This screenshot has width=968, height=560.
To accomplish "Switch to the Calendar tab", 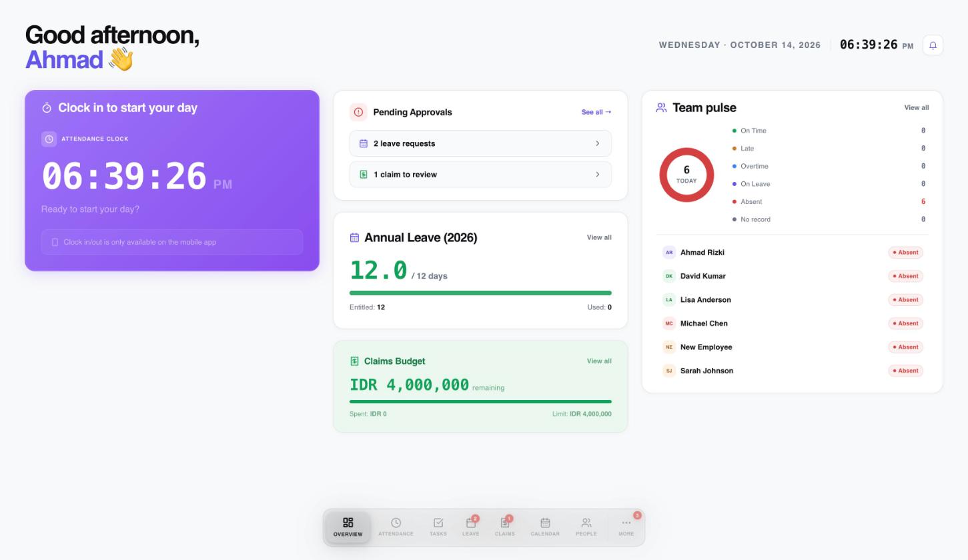I will click(x=545, y=527).
